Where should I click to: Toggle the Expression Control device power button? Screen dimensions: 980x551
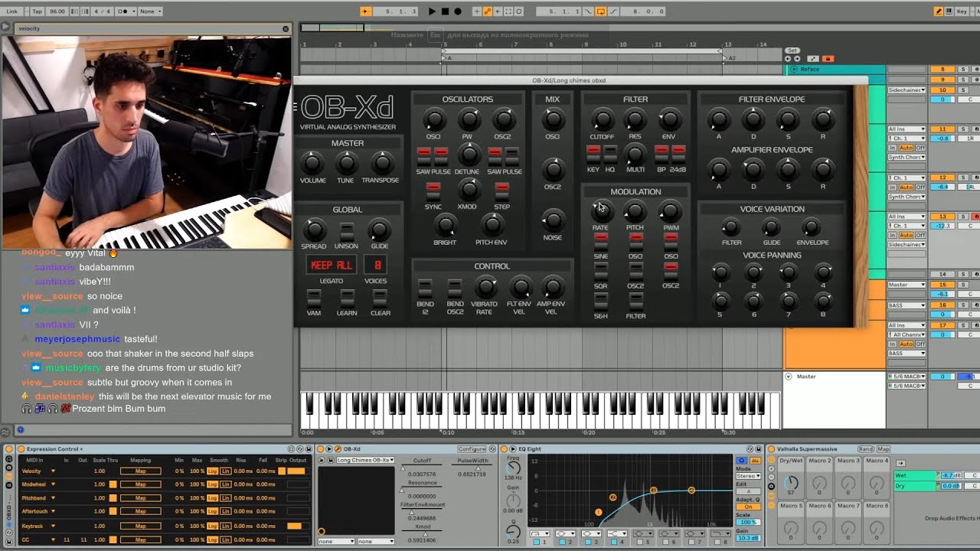tap(20, 449)
